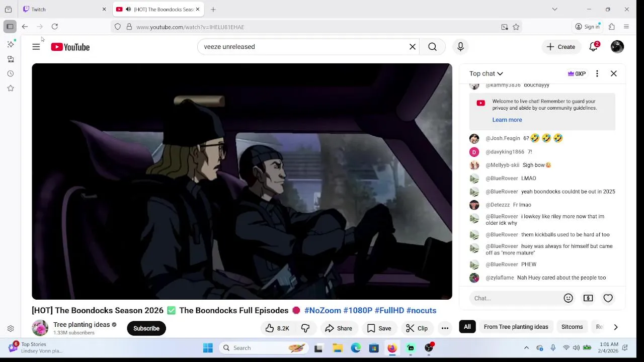
Task: Clear the YouTube search box text
Action: point(413,47)
